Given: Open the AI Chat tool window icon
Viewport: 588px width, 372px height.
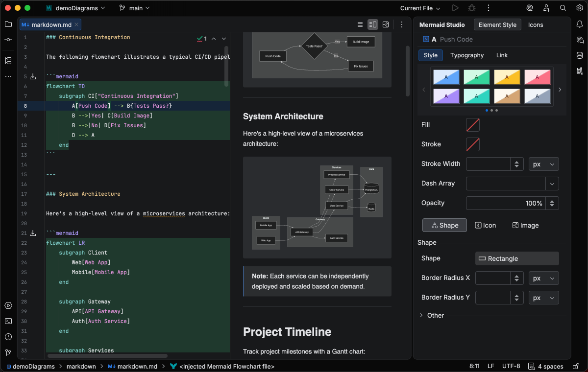Looking at the screenshot, I should [580, 40].
